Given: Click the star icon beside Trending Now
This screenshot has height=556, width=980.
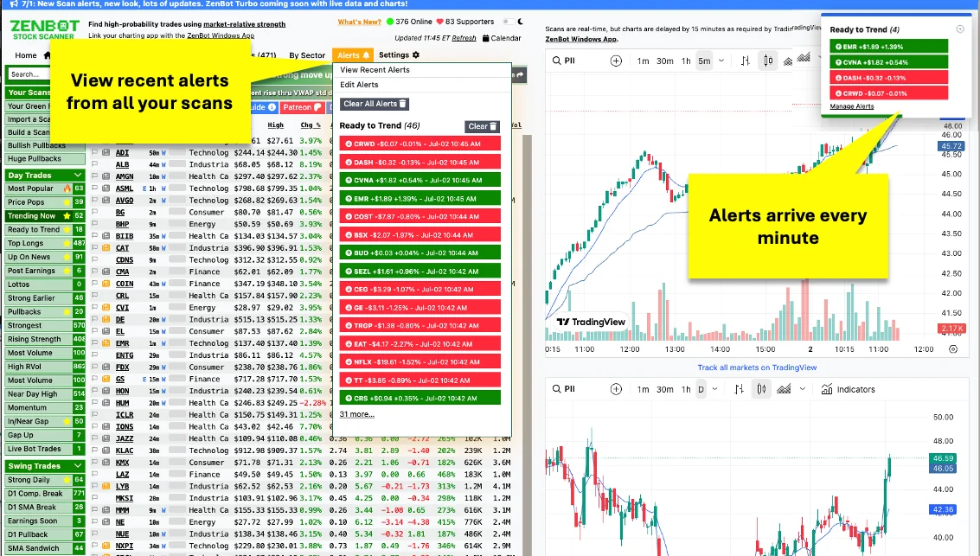Looking at the screenshot, I should tap(67, 216).
